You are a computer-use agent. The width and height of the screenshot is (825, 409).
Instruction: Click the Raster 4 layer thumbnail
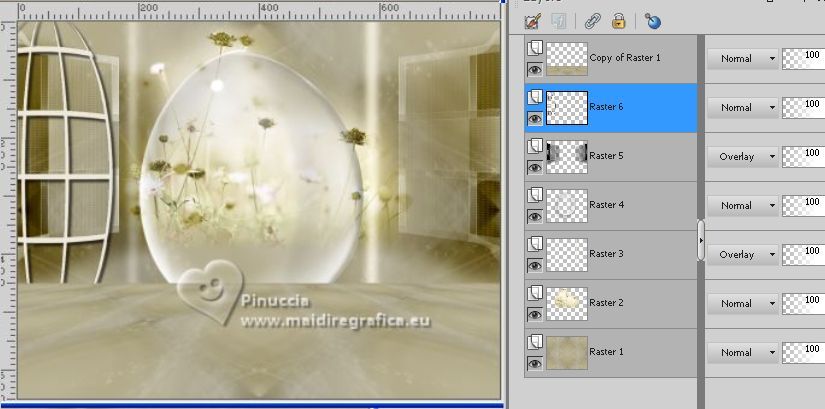tap(567, 206)
